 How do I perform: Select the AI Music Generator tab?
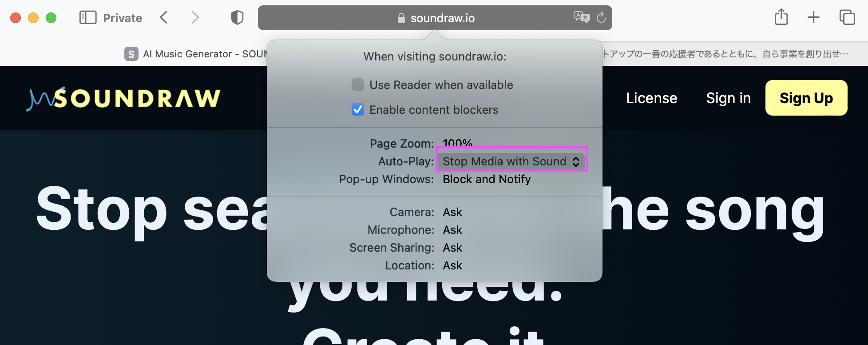(195, 54)
